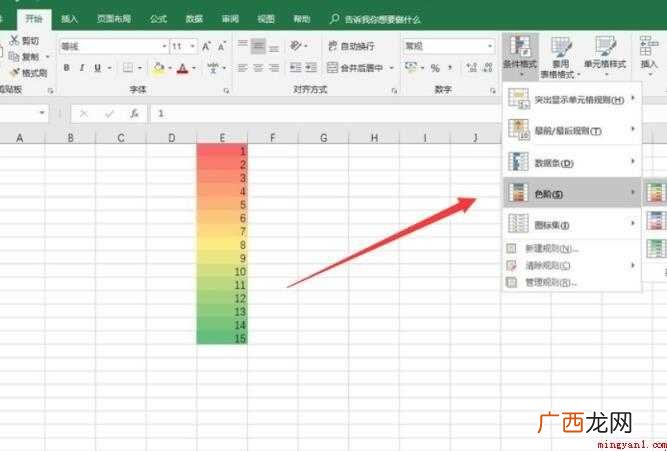
Task: Open the Home (开始) ribbon tab
Action: pos(34,19)
